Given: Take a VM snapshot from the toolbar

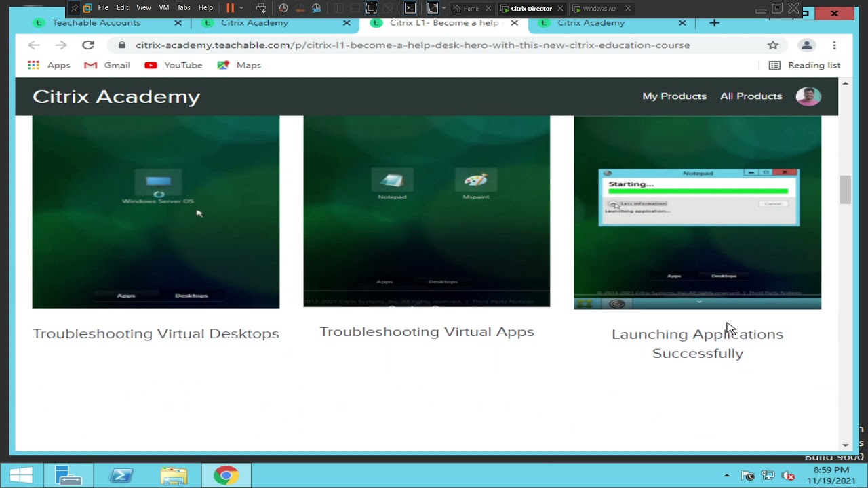Looking at the screenshot, I should pos(283,8).
